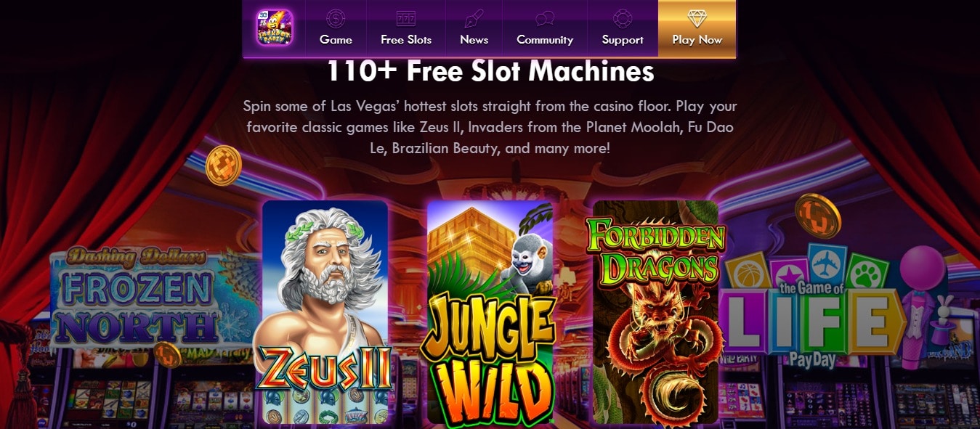Click the Play Now button
Viewport: 980px width, 429px height.
(697, 28)
